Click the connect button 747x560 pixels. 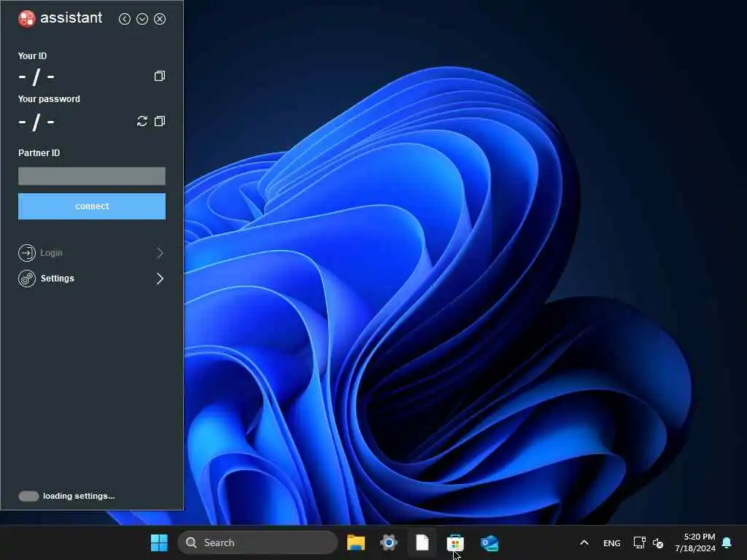click(92, 206)
